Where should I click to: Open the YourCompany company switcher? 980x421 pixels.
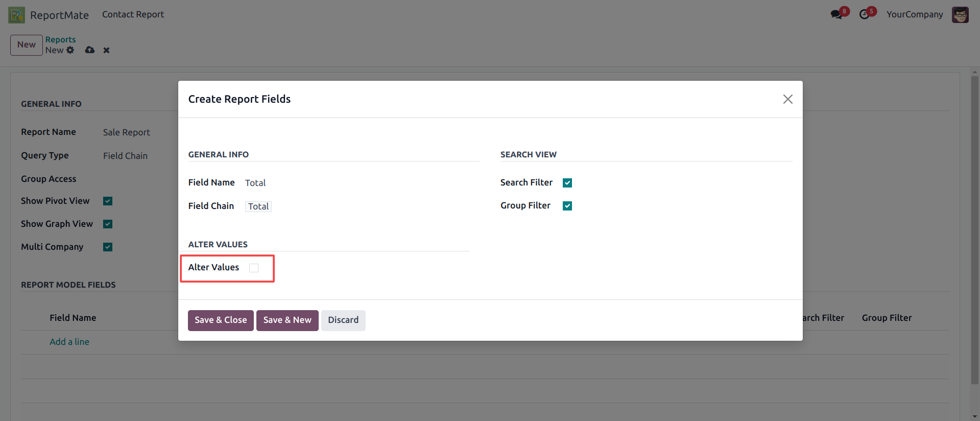(914, 14)
